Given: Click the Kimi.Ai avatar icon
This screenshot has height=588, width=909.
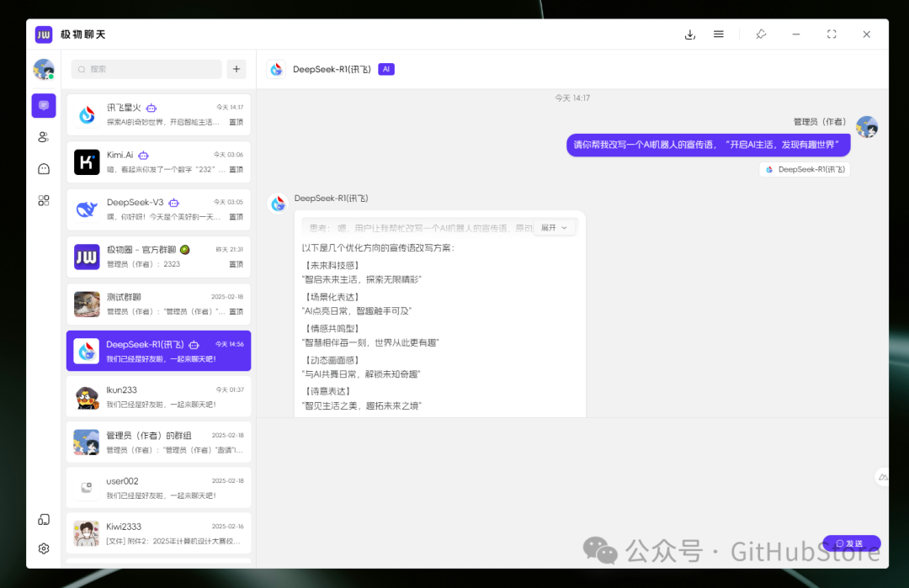Looking at the screenshot, I should click(87, 162).
